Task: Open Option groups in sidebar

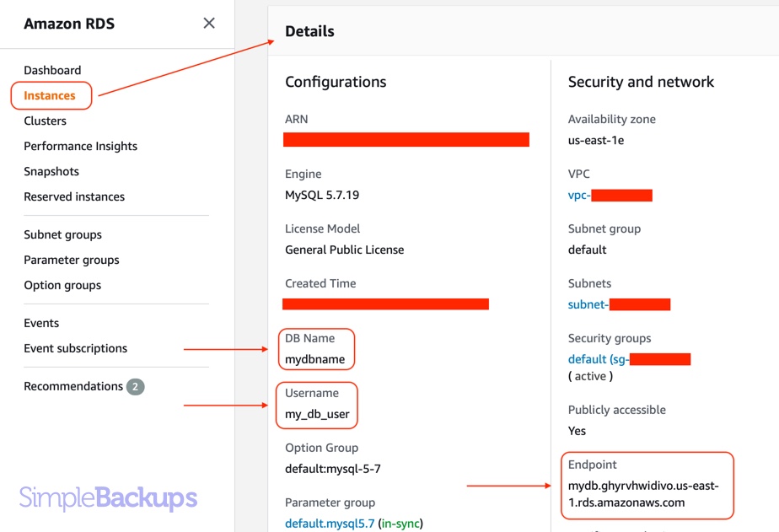Action: [x=62, y=286]
